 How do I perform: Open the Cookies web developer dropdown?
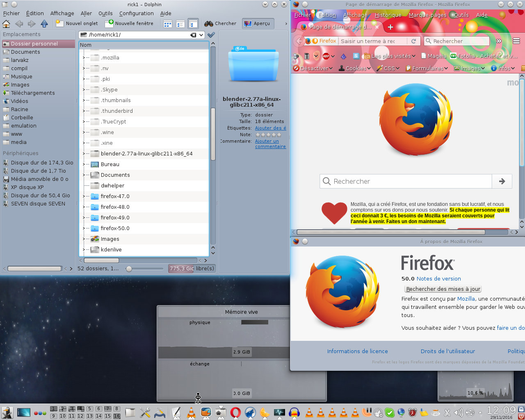pyautogui.click(x=355, y=68)
